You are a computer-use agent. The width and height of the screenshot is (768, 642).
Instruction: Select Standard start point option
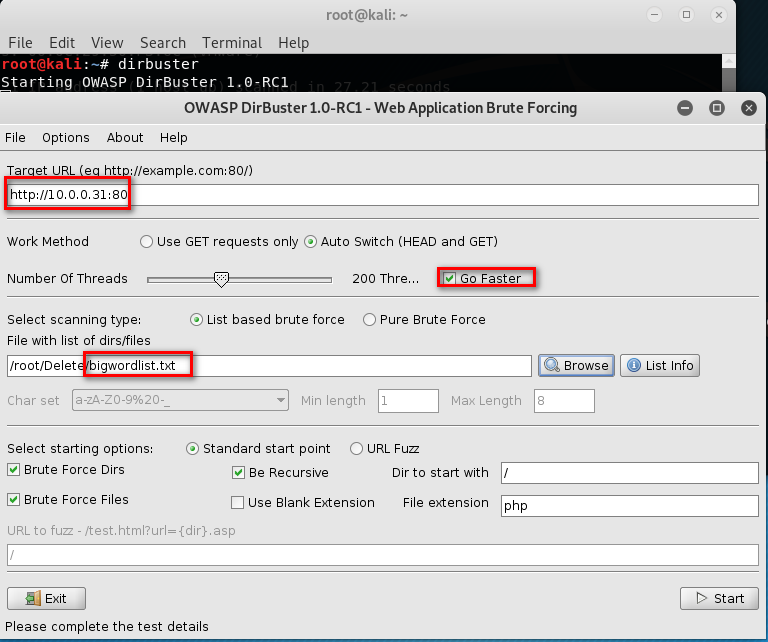[x=192, y=449]
